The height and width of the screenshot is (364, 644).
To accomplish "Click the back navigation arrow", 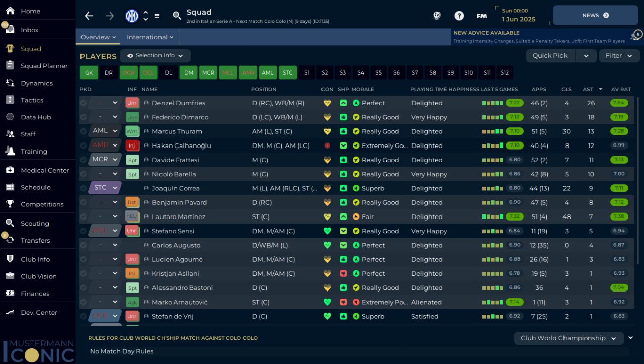I will pyautogui.click(x=89, y=16).
